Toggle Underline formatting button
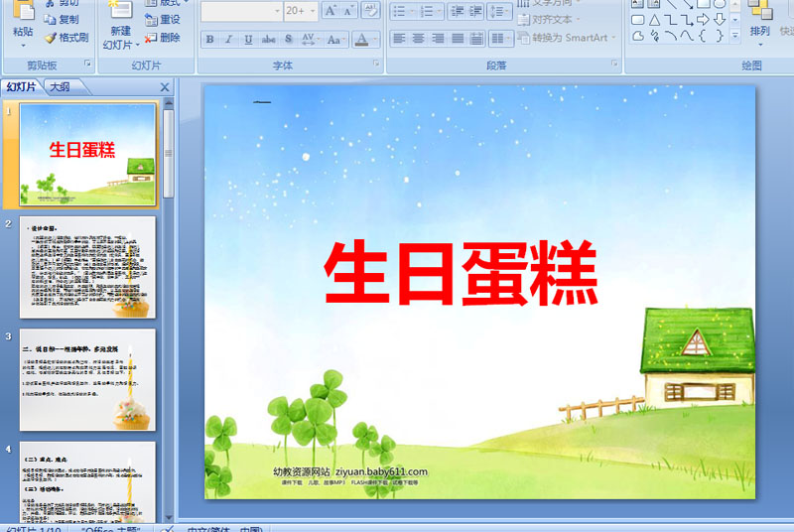This screenshot has height=532, width=794. click(247, 39)
